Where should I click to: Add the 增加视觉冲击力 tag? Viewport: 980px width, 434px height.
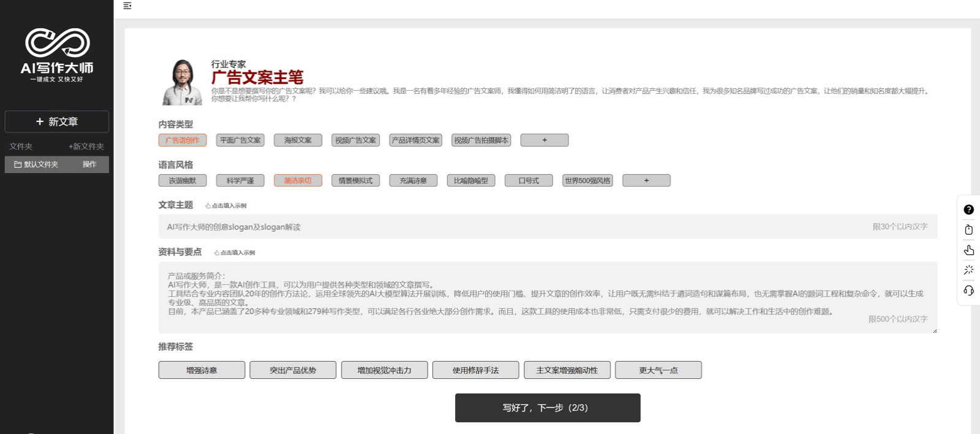pyautogui.click(x=384, y=370)
